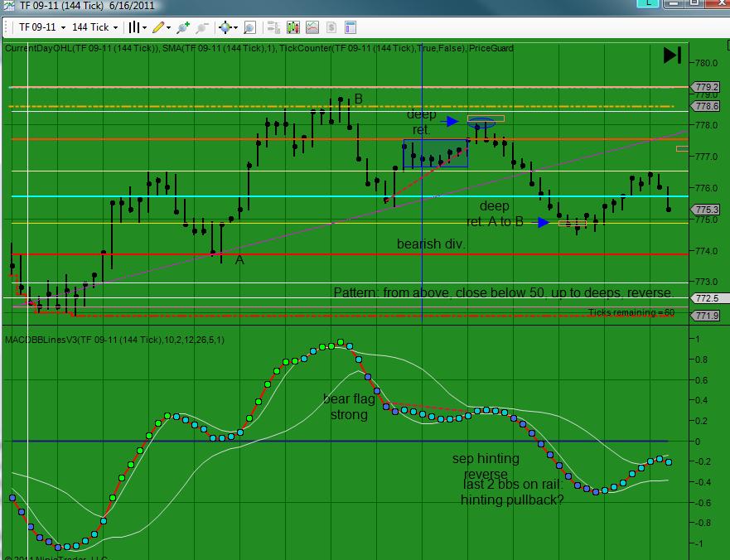
Task: Select the blue shaded rectangle drawing
Action: [x=435, y=153]
